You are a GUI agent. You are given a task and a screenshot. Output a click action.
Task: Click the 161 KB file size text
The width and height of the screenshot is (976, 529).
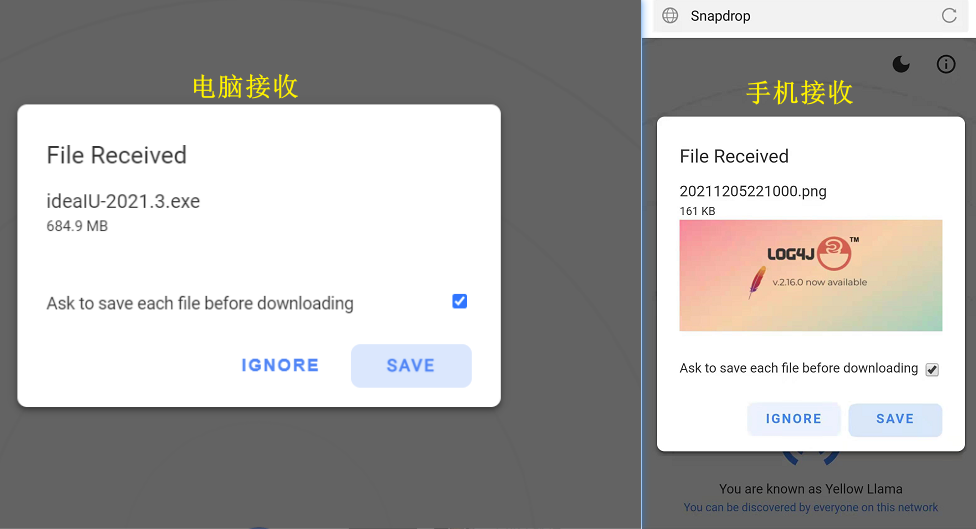pyautogui.click(x=697, y=211)
